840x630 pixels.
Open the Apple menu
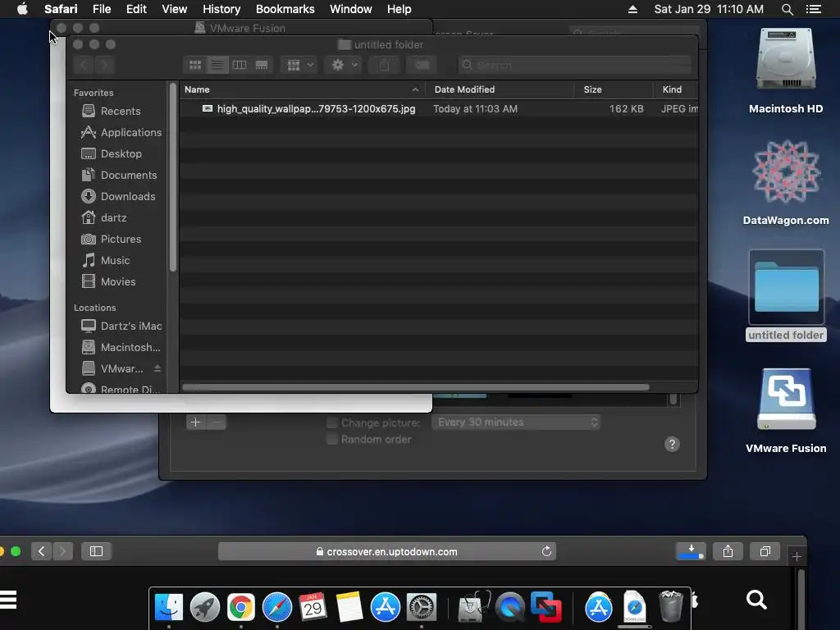tap(22, 9)
